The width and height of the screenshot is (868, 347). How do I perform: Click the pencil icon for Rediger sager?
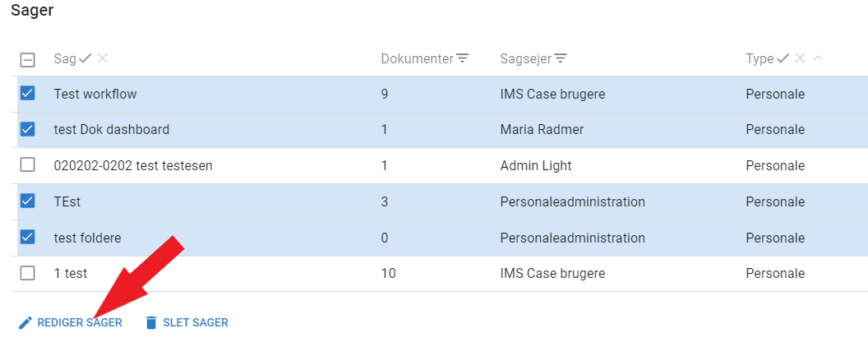pos(25,323)
